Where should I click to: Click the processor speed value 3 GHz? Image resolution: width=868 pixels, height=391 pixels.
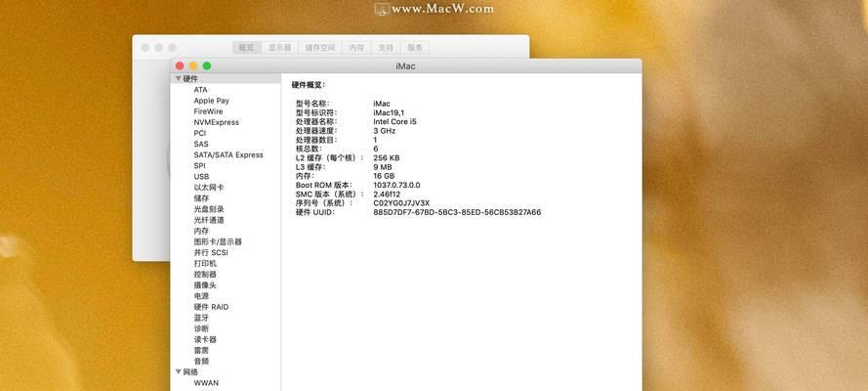tap(384, 131)
